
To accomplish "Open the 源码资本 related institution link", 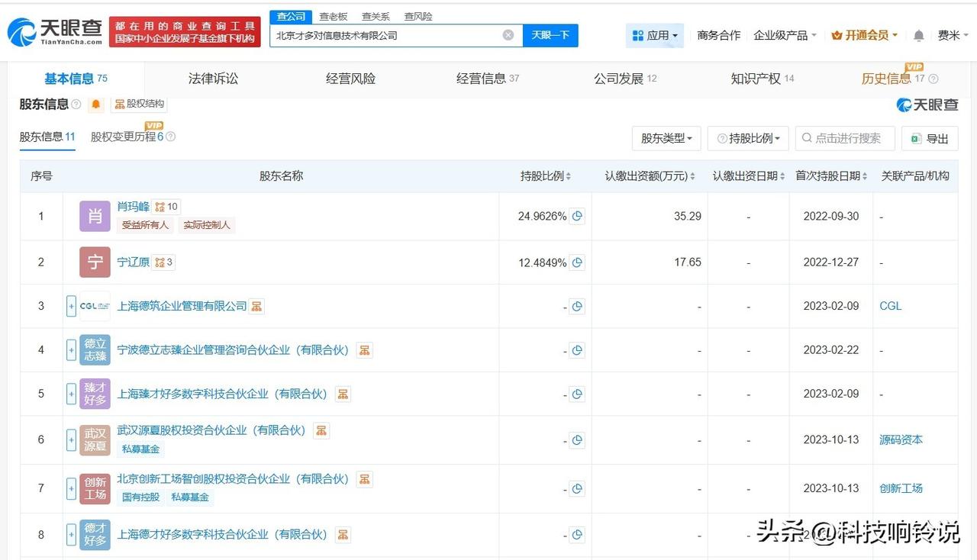I will [901, 440].
